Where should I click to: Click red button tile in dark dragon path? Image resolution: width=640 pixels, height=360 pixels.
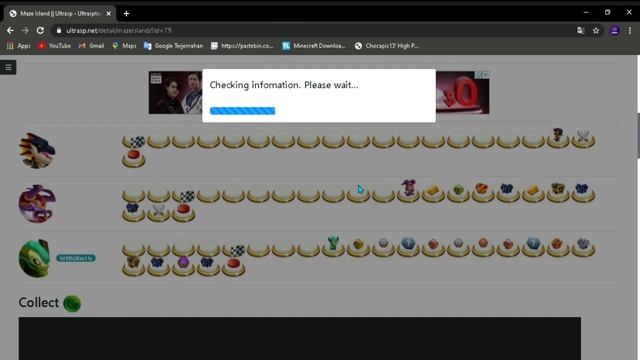point(133,158)
